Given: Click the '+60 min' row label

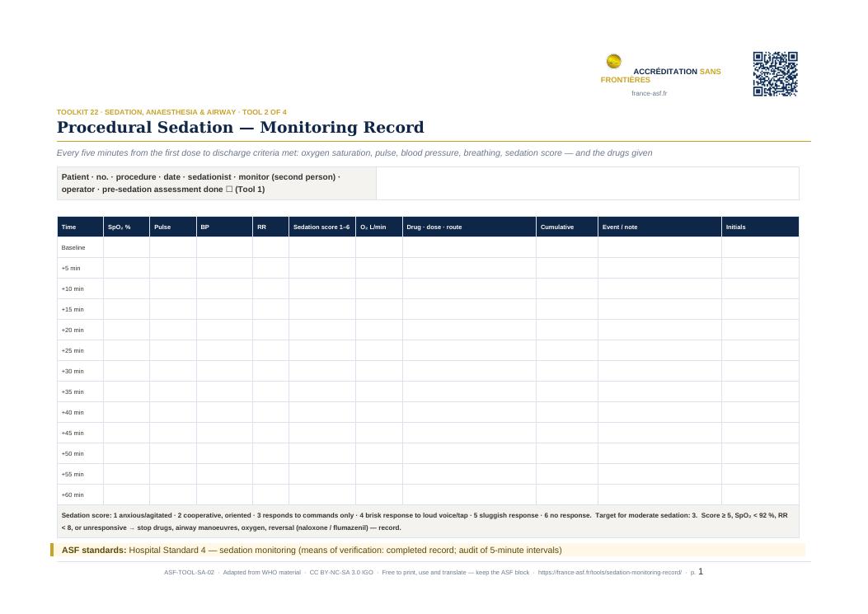Looking at the screenshot, I should pyautogui.click(x=73, y=495).
